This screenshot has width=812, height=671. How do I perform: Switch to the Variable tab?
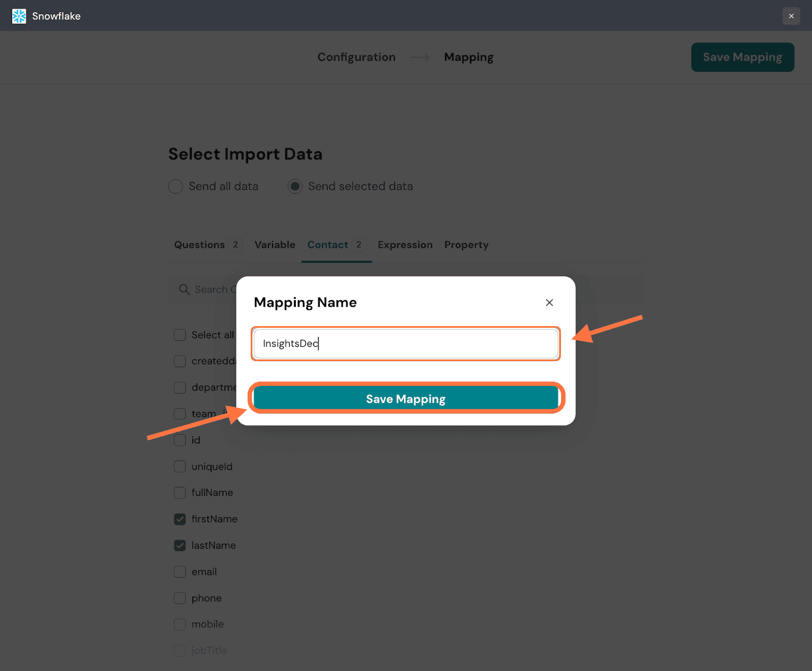275,245
